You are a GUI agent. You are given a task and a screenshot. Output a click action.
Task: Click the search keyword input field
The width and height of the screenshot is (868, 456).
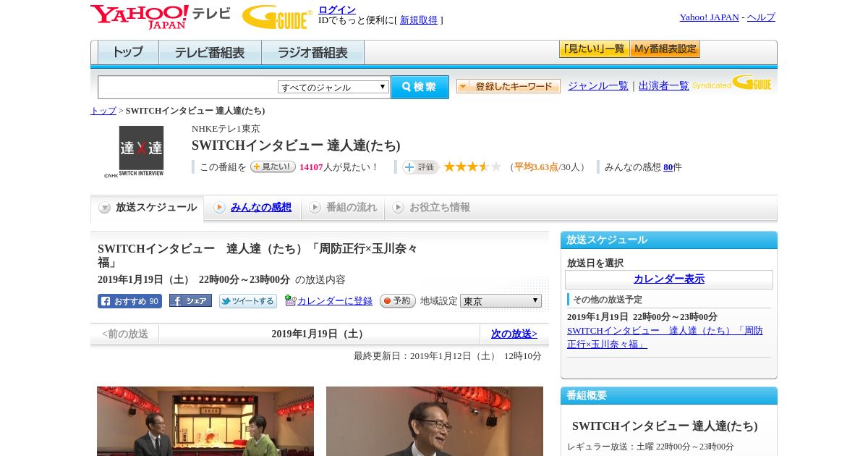[188, 87]
